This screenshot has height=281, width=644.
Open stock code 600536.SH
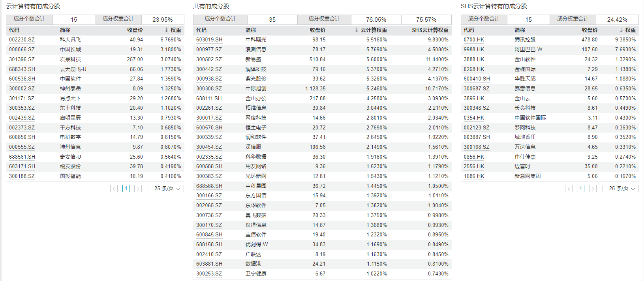click(x=22, y=79)
